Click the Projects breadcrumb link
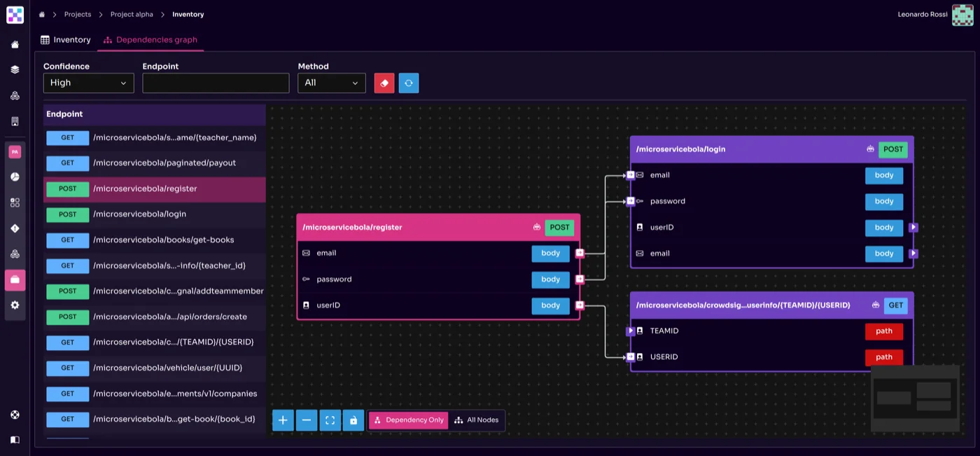Screen dimensions: 980x456 (77, 14)
